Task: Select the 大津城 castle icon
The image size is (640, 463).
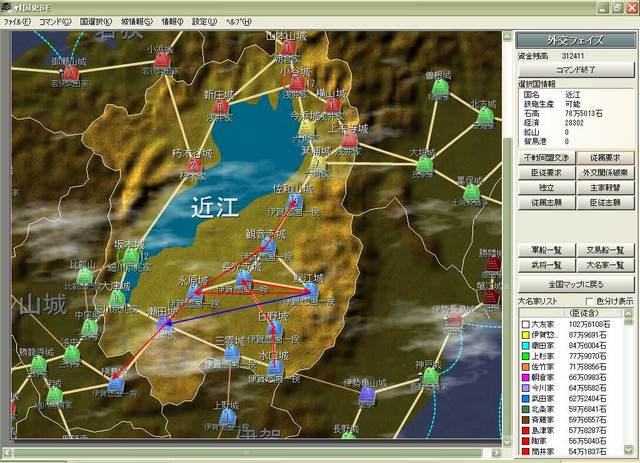Action: [x=116, y=298]
